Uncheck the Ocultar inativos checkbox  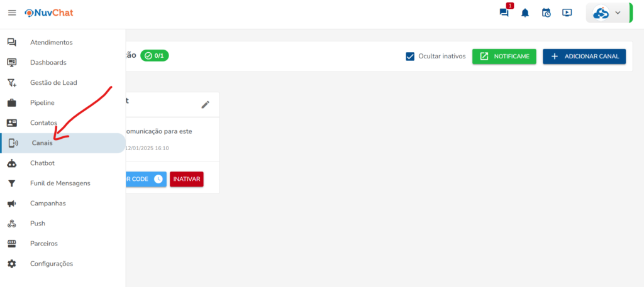410,57
